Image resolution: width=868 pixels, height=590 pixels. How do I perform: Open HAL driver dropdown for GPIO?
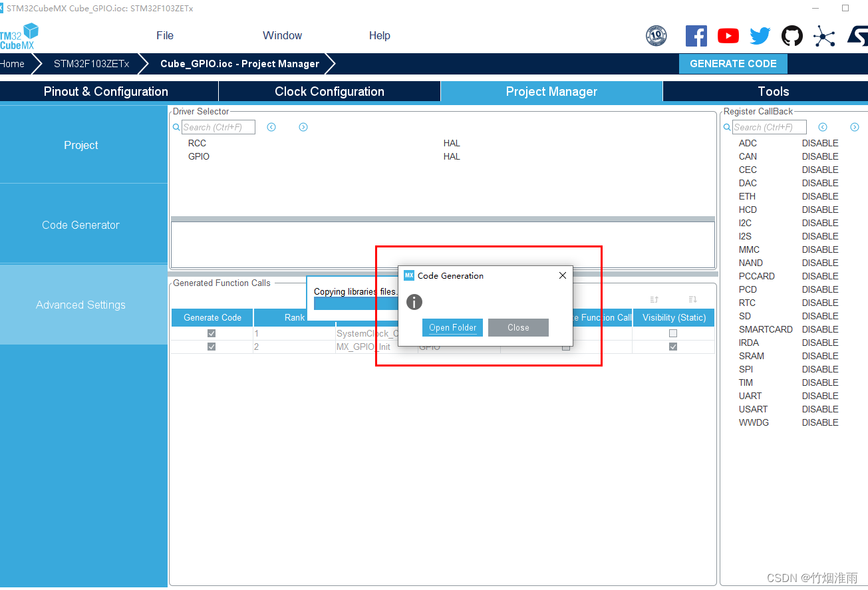tap(452, 156)
